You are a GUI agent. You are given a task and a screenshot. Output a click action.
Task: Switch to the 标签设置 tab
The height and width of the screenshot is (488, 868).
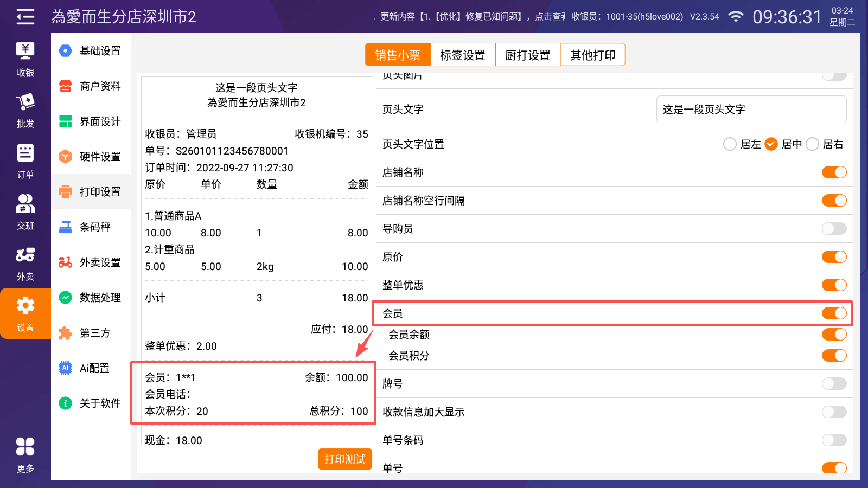pos(462,55)
